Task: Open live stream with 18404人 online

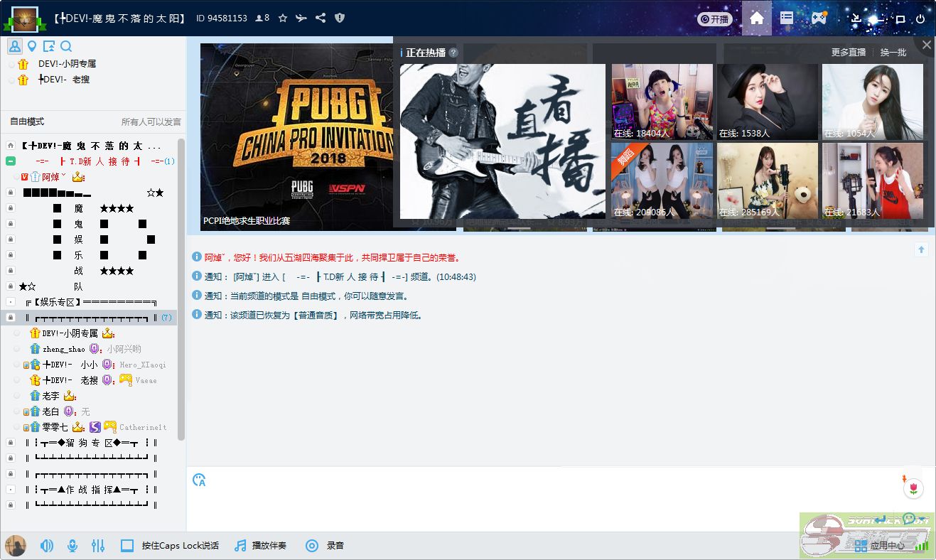Action: [662, 102]
